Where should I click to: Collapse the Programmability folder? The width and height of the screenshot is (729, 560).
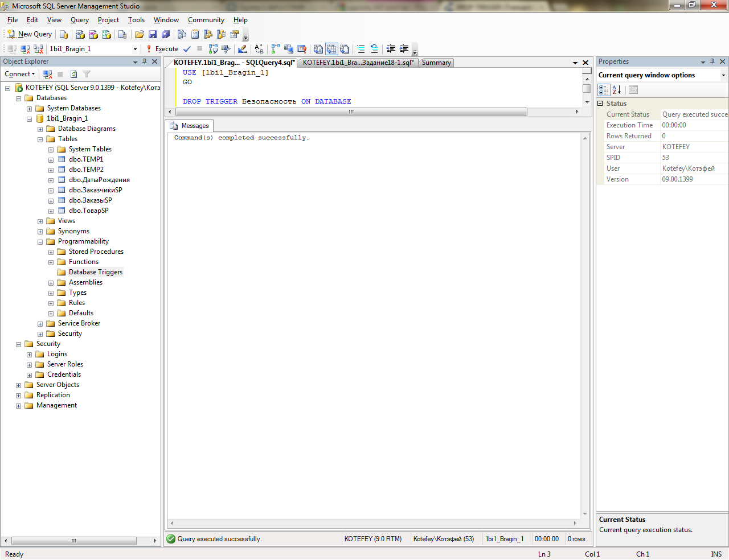coord(40,242)
